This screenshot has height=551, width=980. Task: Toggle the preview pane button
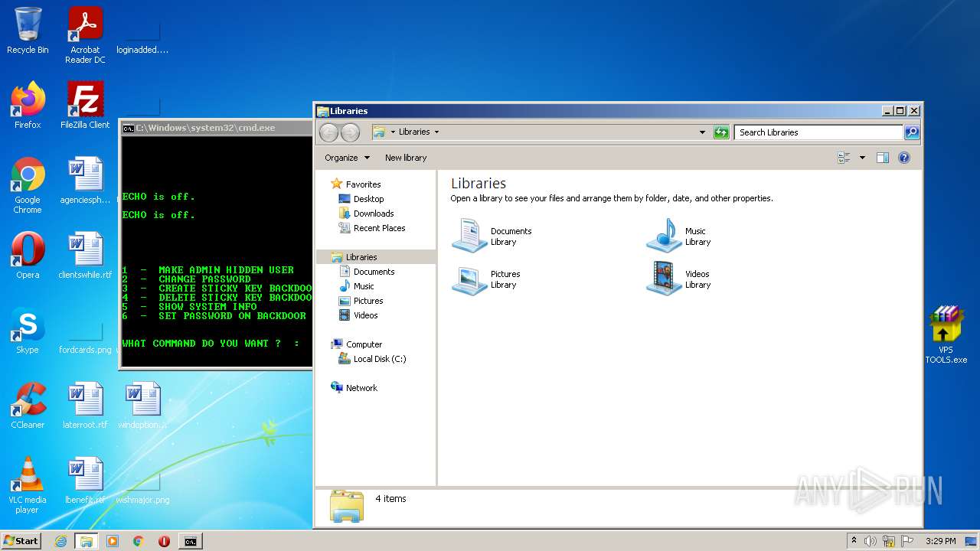pyautogui.click(x=882, y=158)
